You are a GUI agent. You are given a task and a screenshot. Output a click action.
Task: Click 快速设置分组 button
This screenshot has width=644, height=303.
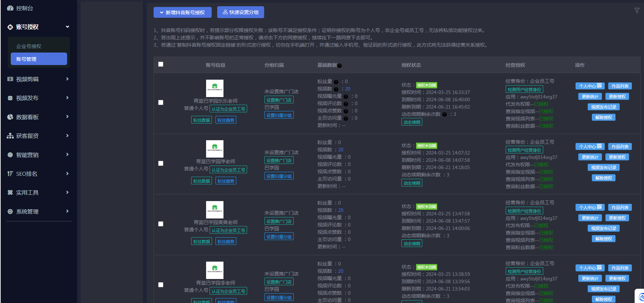click(241, 12)
